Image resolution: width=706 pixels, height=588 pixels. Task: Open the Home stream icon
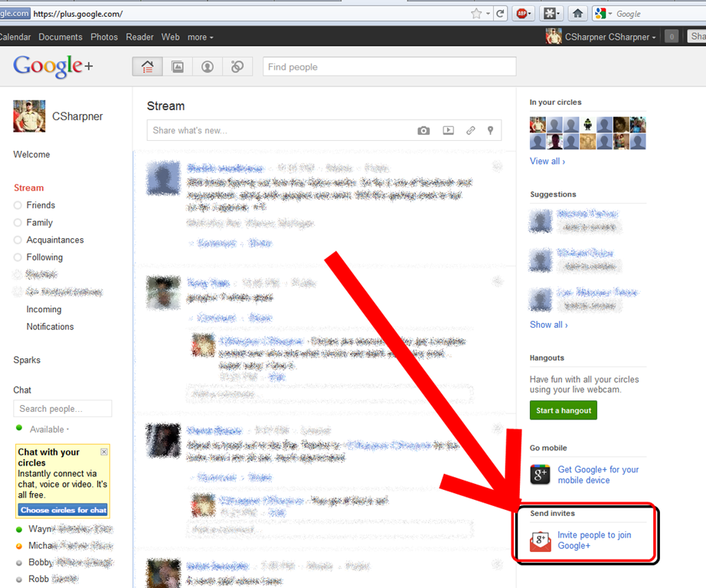[147, 67]
